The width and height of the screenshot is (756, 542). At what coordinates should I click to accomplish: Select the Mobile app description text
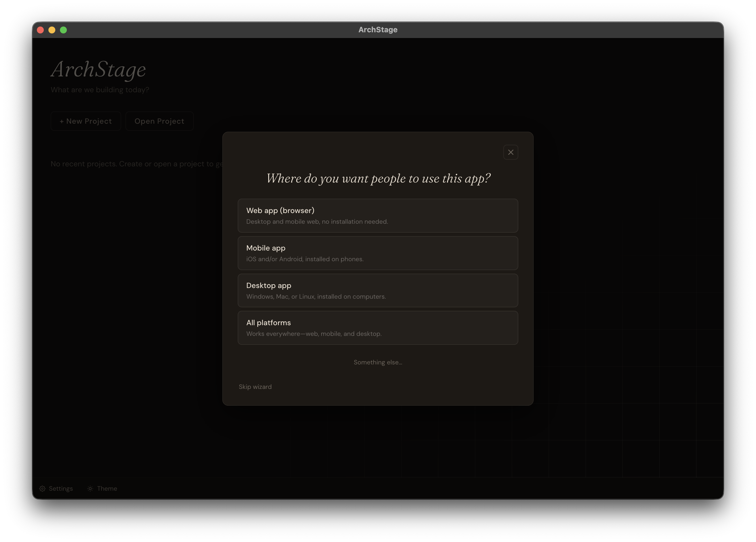point(305,259)
